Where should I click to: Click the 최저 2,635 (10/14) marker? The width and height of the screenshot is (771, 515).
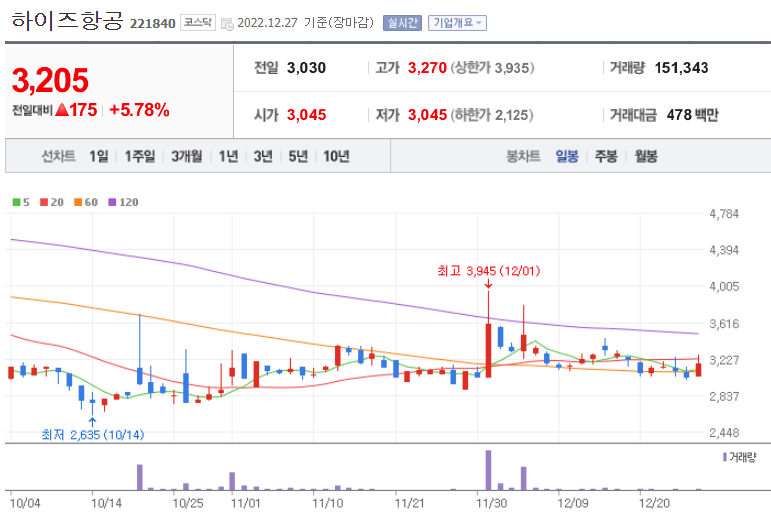(93, 435)
